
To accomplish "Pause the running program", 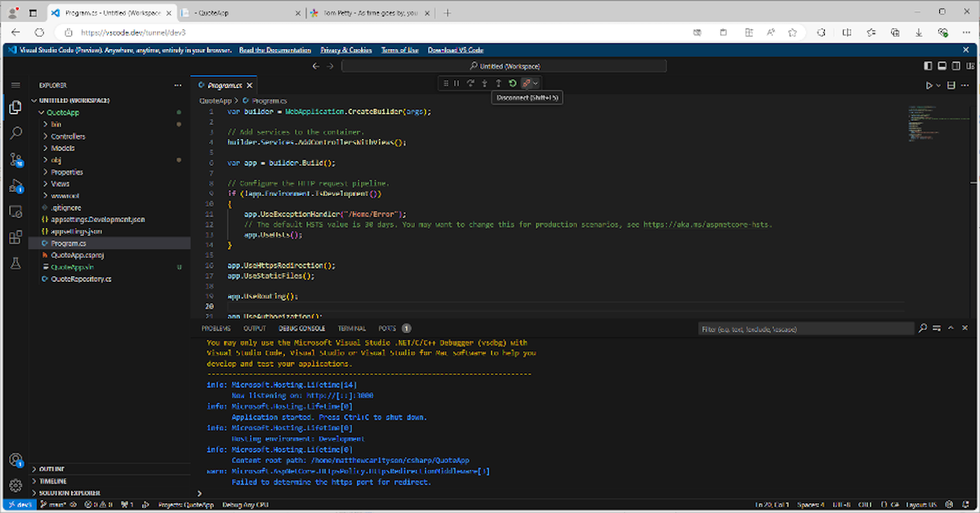I will click(x=456, y=83).
